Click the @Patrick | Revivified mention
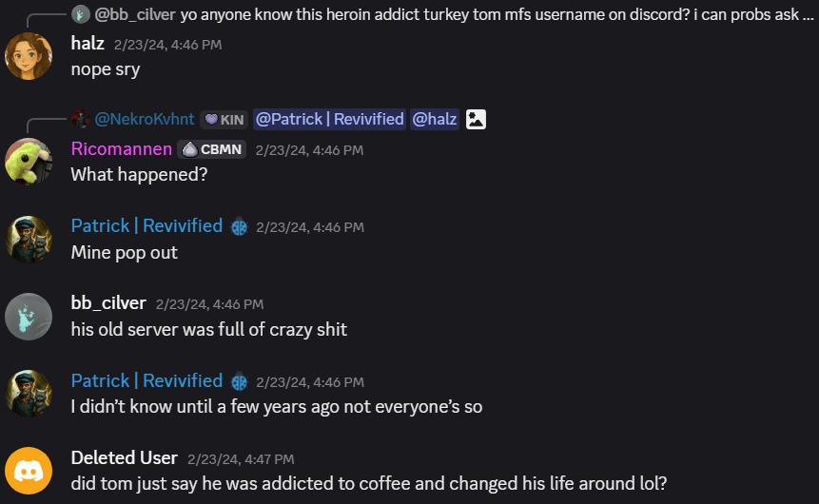This screenshot has width=819, height=504. tap(329, 120)
